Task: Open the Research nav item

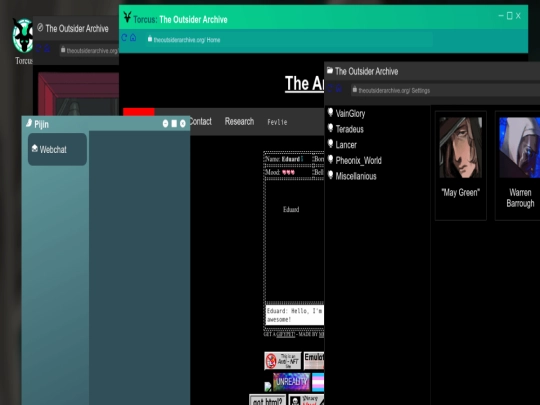Action: click(239, 122)
